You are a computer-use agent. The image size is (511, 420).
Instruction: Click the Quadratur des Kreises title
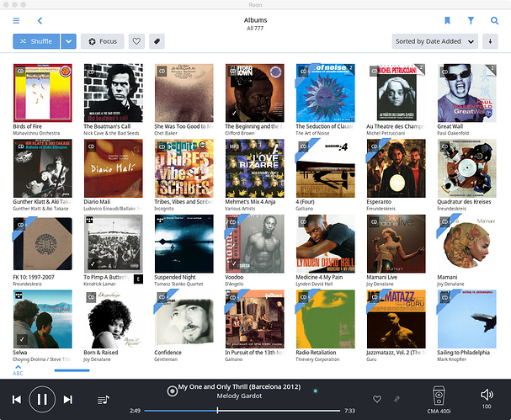click(464, 202)
